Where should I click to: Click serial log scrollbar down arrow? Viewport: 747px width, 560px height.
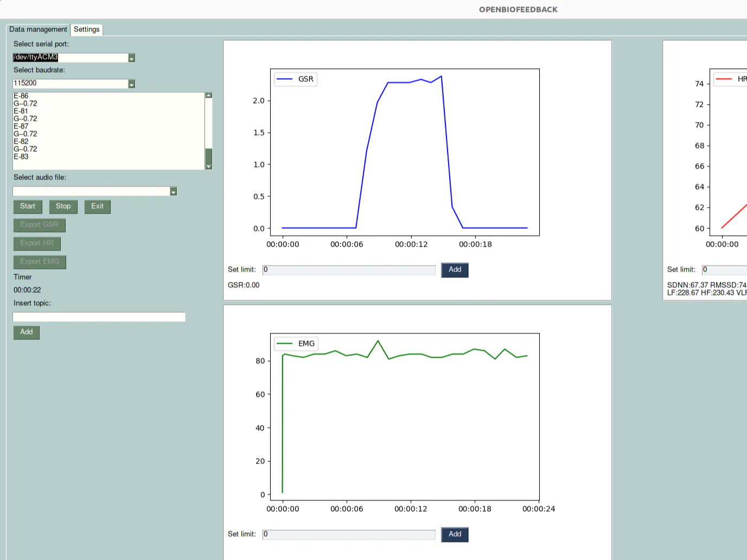coord(209,167)
